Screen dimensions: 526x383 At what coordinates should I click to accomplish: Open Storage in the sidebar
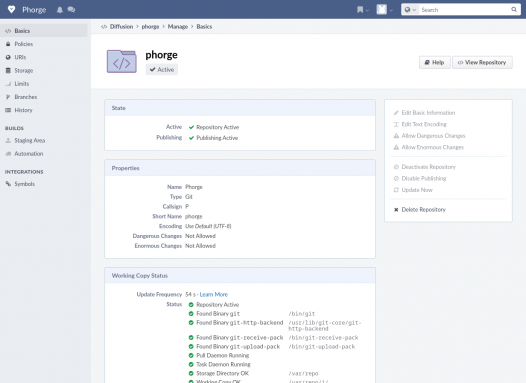(44, 70)
